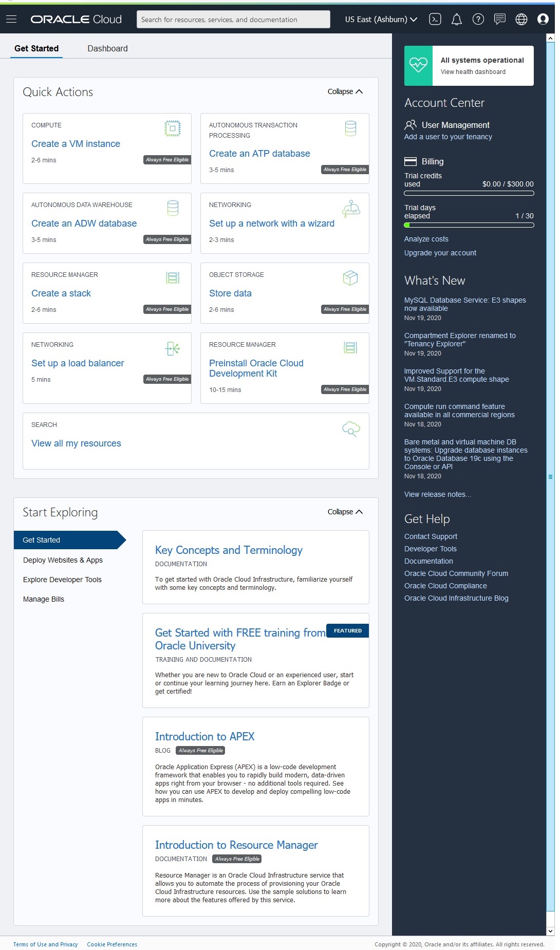The image size is (560, 950).
Task: Click the heartbeat health status icon
Action: coord(418,65)
